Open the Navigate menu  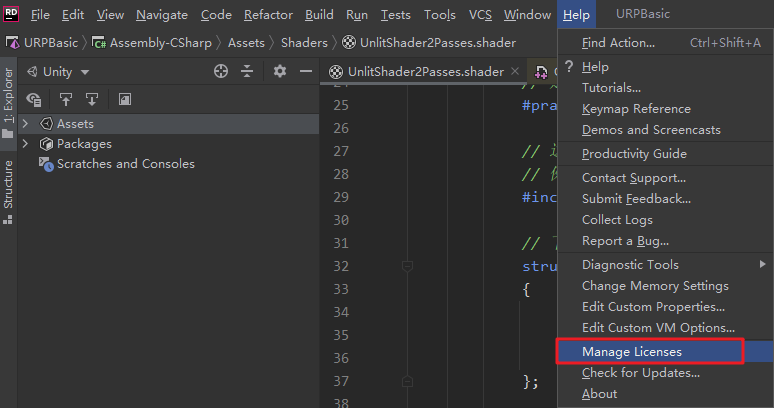point(162,15)
